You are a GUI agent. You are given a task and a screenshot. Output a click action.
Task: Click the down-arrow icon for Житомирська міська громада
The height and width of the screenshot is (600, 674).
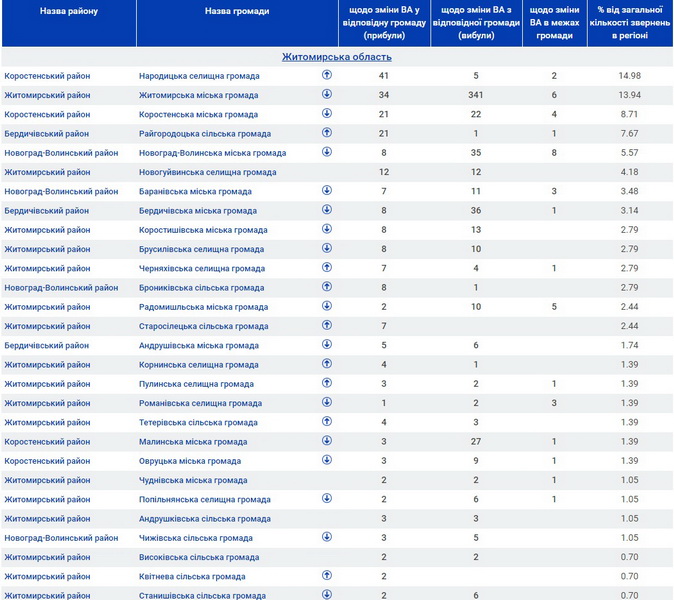[x=327, y=94]
